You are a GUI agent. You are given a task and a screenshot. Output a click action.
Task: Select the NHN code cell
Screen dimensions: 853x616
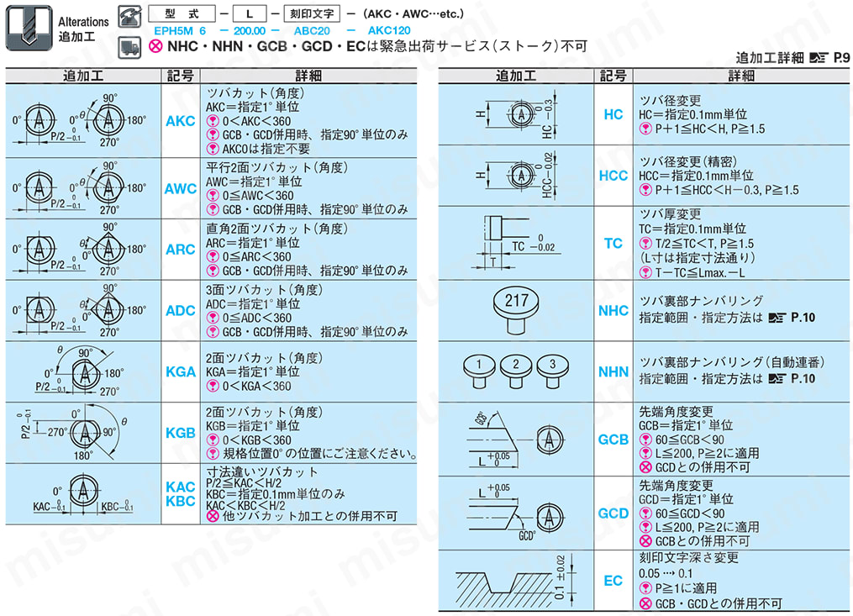(x=613, y=371)
